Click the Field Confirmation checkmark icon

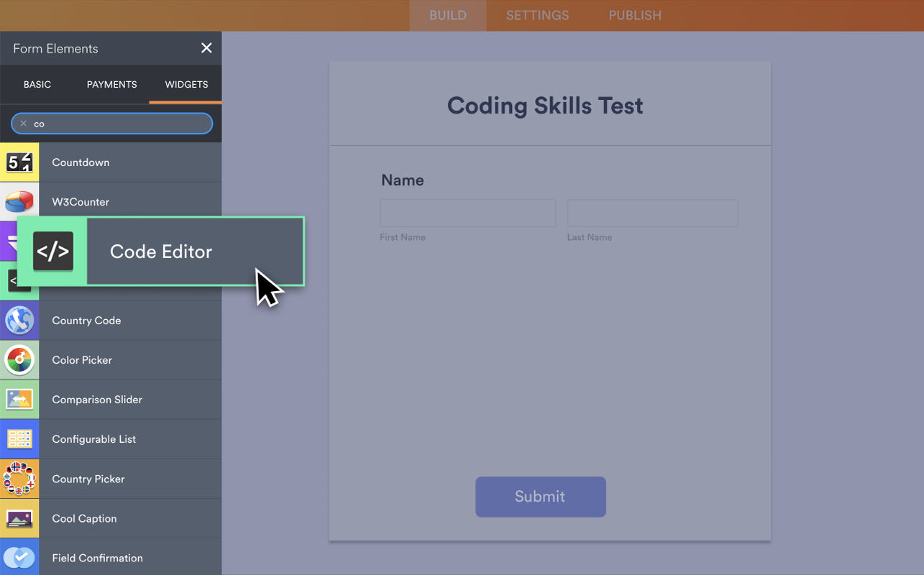(x=19, y=557)
